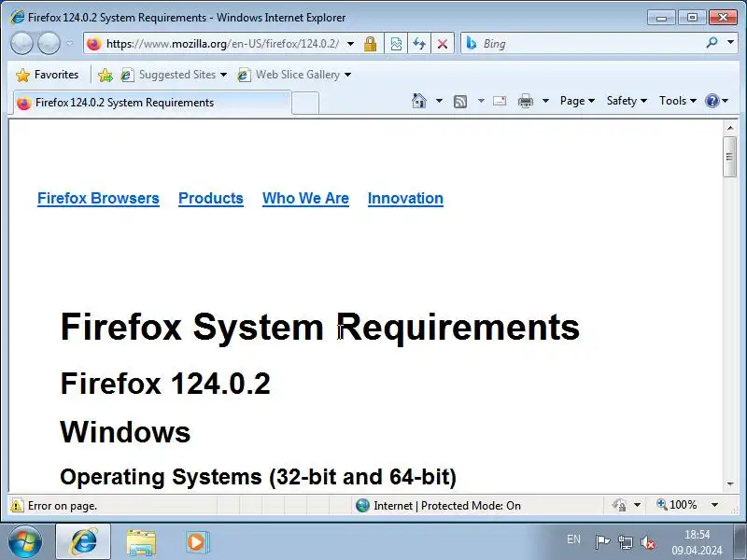Viewport: 747px width, 560px height.
Task: Click the Refresh page icon
Action: (x=419, y=44)
